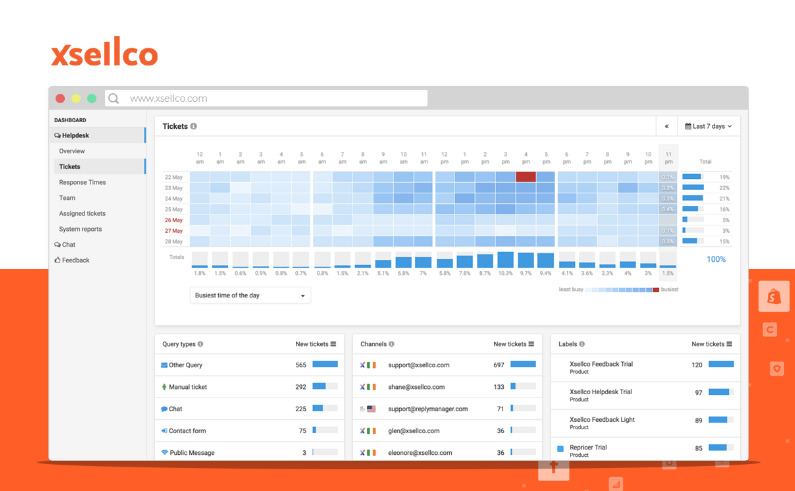
Task: Click the search magnifier icon in address bar
Action: [x=114, y=98]
